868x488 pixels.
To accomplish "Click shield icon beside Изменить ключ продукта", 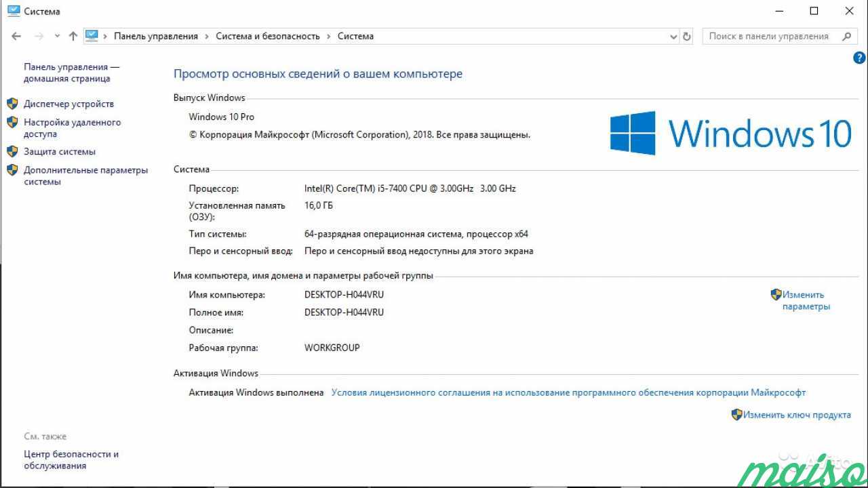I will (x=736, y=414).
